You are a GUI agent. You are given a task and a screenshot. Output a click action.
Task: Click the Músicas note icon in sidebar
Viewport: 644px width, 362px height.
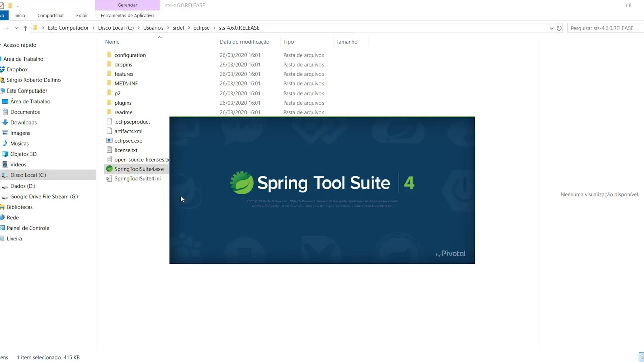5,143
